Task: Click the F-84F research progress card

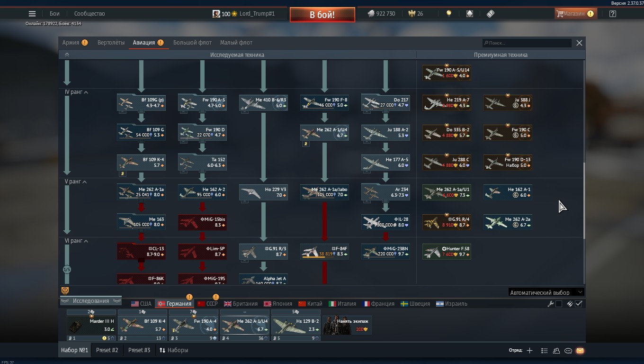Action: click(324, 251)
